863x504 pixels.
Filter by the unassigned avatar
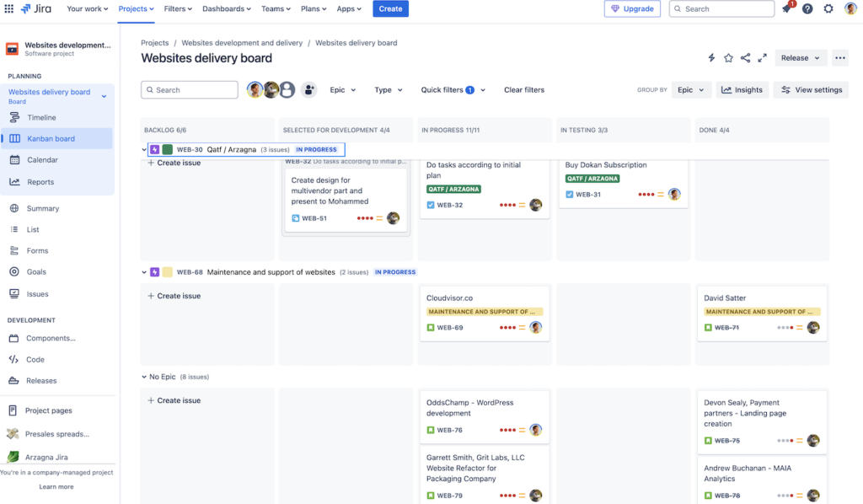click(x=287, y=89)
